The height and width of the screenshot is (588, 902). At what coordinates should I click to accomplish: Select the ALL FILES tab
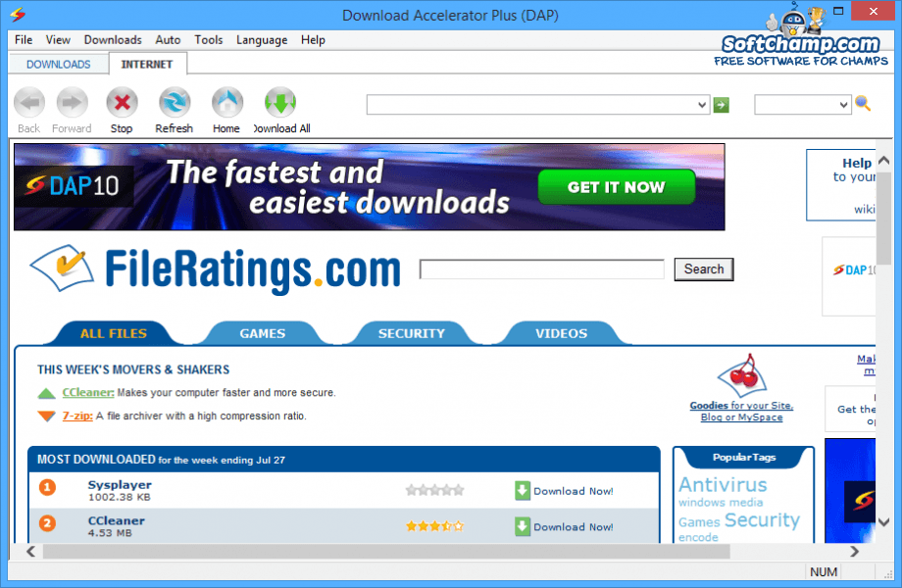[x=114, y=333]
